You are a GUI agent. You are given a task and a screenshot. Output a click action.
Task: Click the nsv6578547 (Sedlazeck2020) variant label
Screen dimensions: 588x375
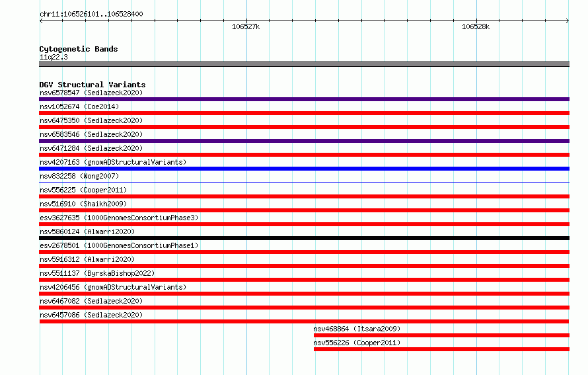click(91, 93)
